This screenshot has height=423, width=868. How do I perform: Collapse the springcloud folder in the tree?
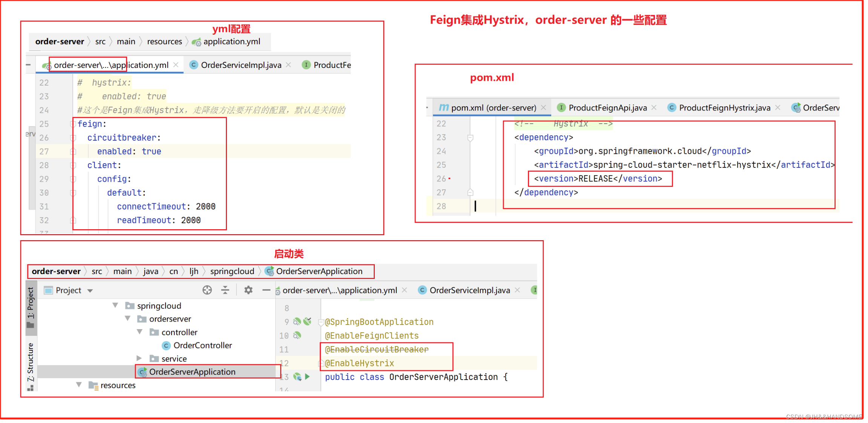pos(115,305)
